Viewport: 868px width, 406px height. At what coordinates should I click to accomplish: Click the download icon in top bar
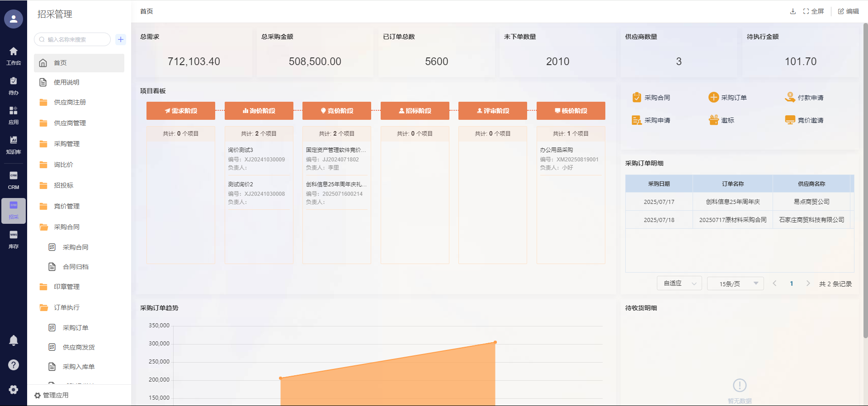(x=793, y=11)
